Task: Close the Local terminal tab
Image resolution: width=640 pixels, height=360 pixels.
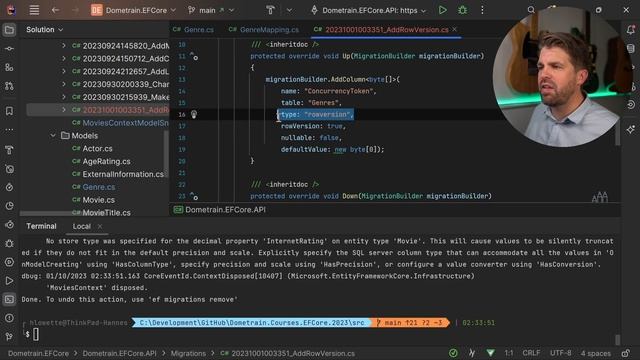Action: pos(100,226)
